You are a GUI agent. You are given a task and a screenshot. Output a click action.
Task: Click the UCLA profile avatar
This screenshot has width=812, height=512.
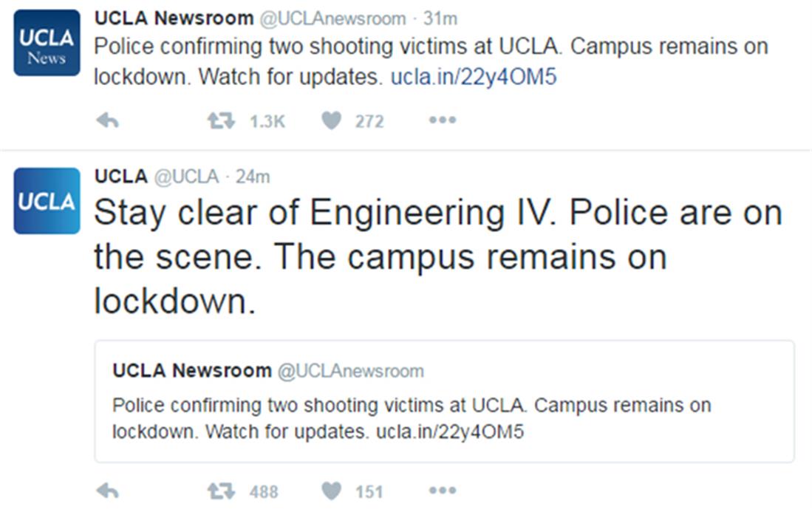tap(47, 201)
